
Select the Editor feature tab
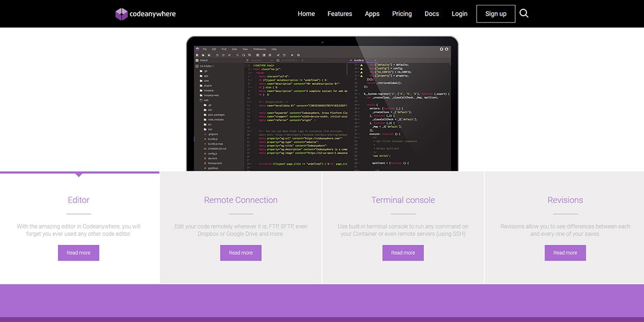(x=78, y=200)
